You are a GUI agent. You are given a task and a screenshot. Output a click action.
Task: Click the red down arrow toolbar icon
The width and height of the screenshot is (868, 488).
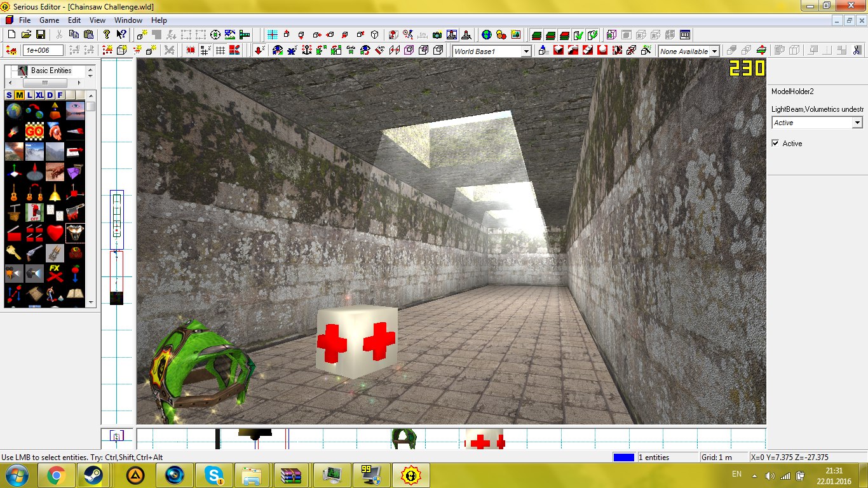(259, 50)
